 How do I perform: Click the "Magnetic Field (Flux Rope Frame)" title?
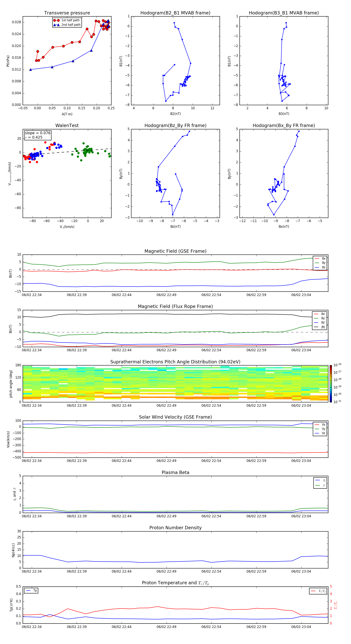tap(175, 307)
